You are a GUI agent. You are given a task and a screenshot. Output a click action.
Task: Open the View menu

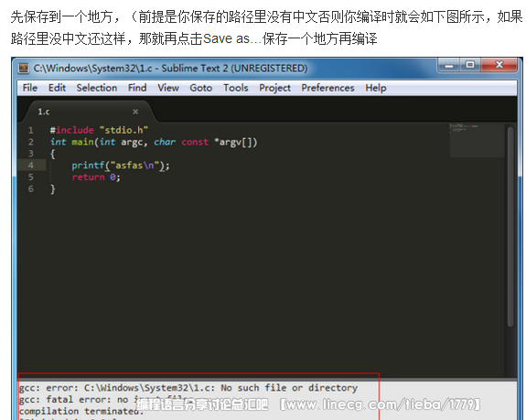click(x=168, y=88)
